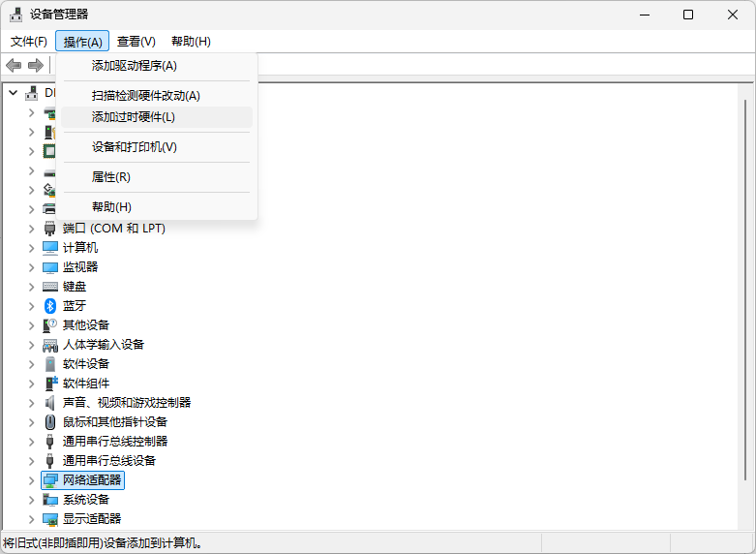Viewport: 756px width, 554px height.
Task: Expand the 网络适配器 node
Action: tap(31, 480)
